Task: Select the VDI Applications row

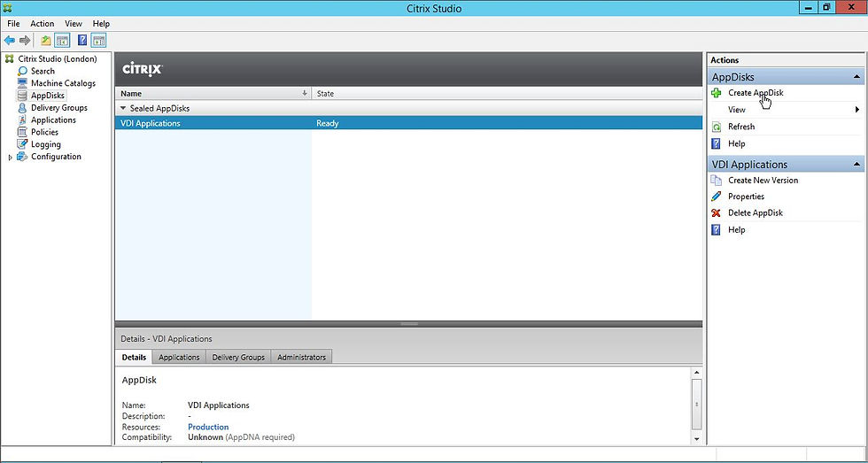Action: pyautogui.click(x=408, y=123)
